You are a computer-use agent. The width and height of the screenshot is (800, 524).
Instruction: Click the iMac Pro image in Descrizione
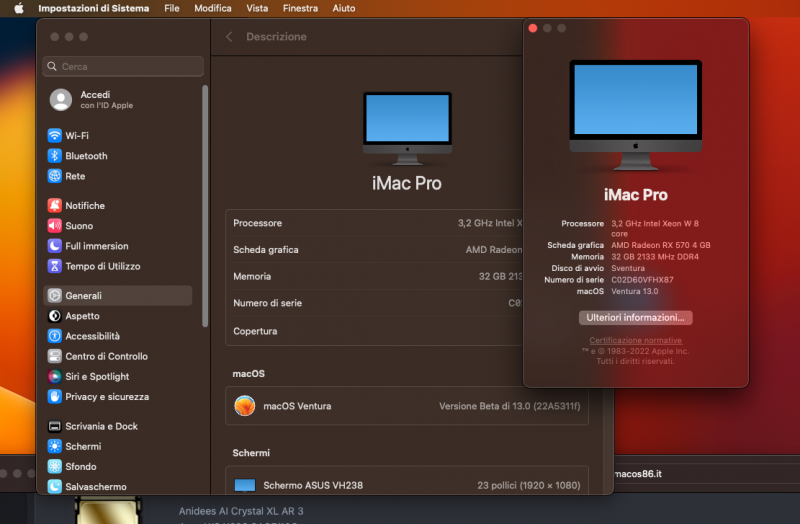[x=407, y=129]
